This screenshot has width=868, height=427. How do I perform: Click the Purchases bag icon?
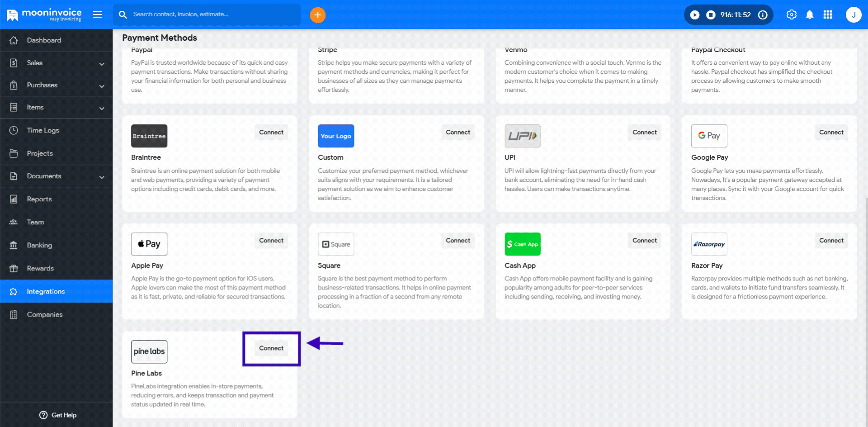tap(14, 85)
